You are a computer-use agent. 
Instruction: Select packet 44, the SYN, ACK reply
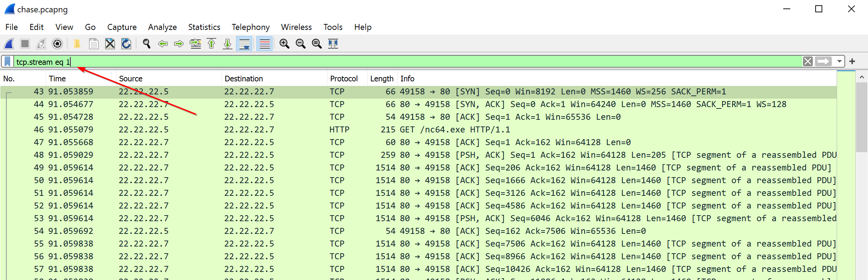(x=419, y=104)
